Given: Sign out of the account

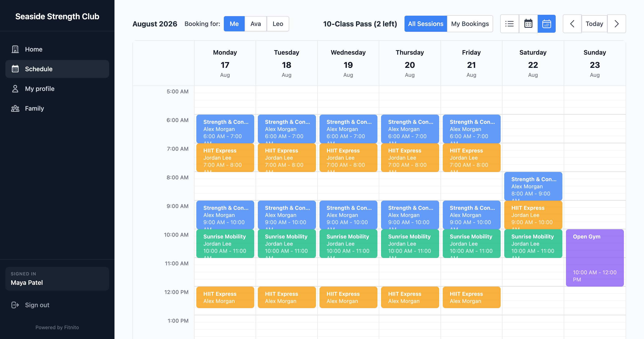Looking at the screenshot, I should pos(57,305).
